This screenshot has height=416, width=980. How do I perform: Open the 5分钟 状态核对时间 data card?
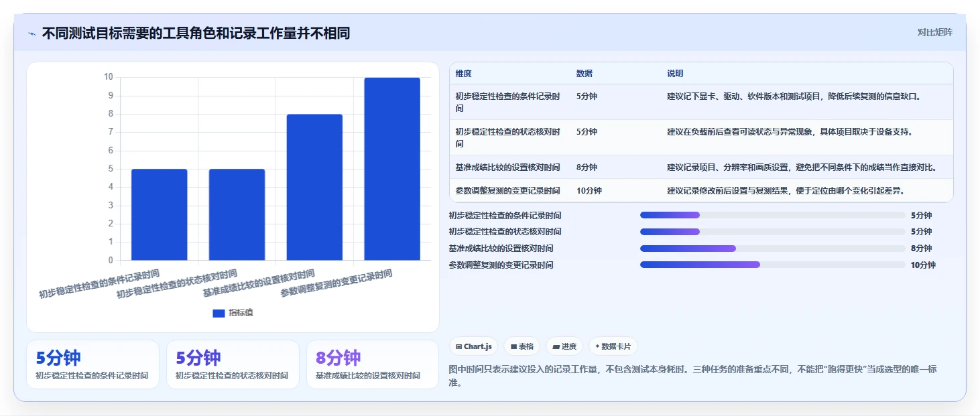(233, 364)
